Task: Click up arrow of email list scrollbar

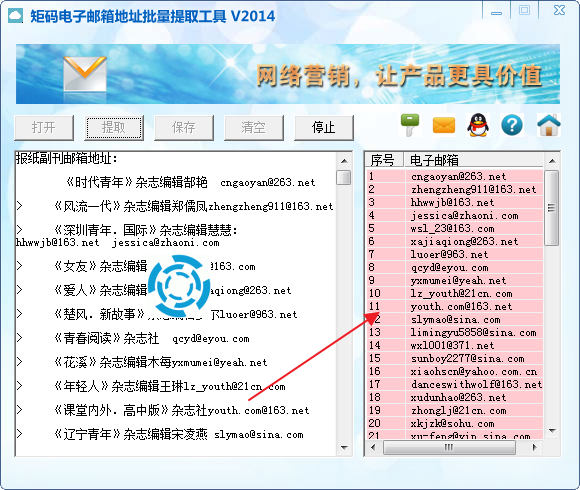Action: pos(552,161)
